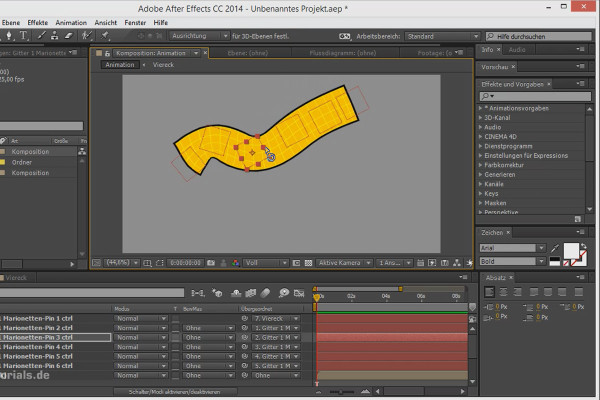Open the Ansicht menu

[106, 23]
